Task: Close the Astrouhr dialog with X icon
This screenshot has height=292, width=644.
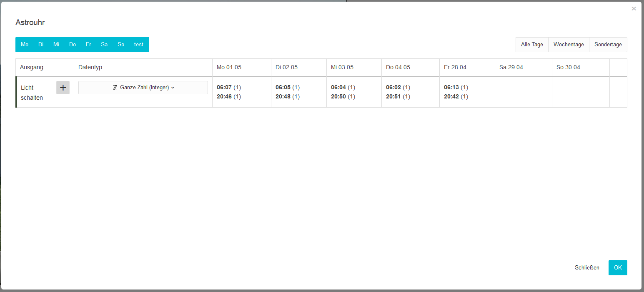Action: pyautogui.click(x=634, y=8)
